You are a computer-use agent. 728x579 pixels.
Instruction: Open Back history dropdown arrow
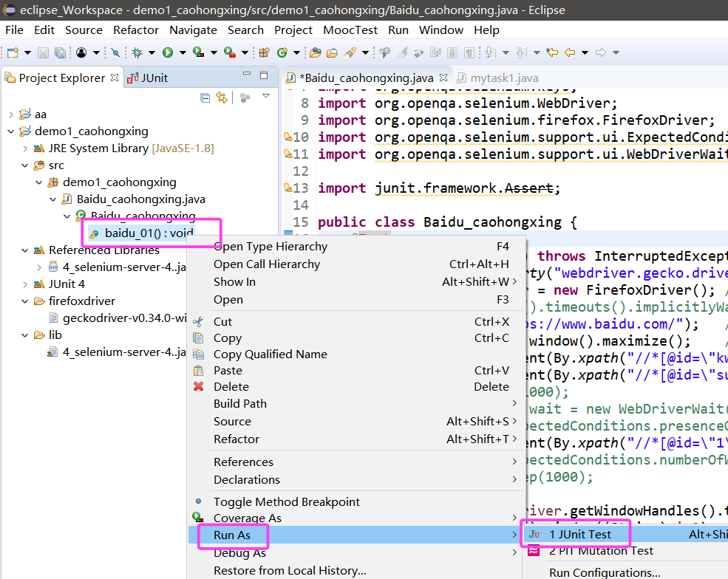coord(585,52)
